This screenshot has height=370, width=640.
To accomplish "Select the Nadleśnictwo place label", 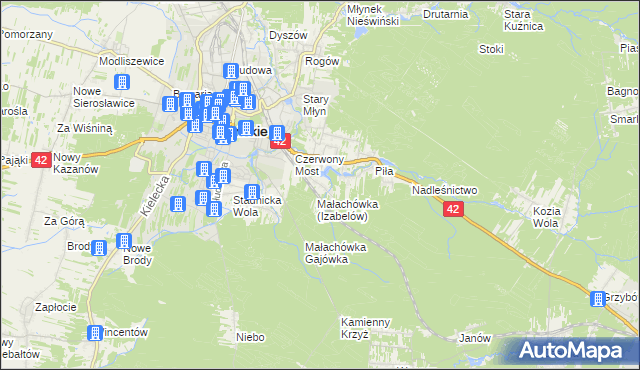I will (444, 190).
